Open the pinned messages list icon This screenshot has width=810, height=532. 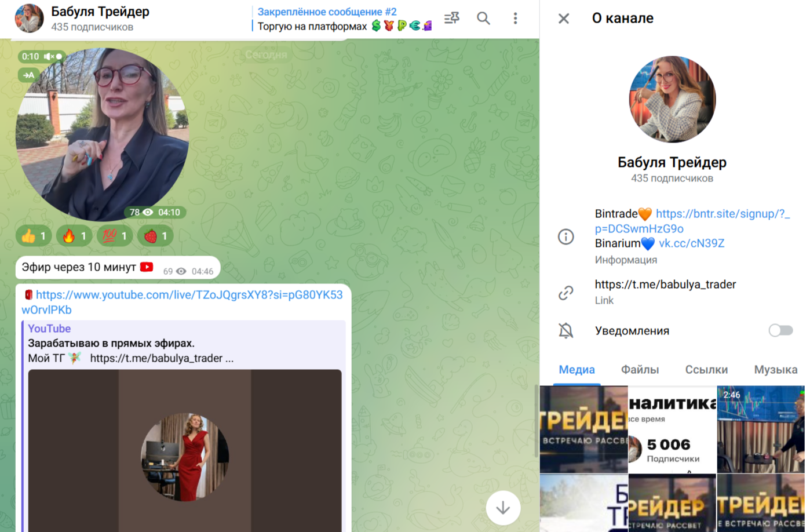coord(451,19)
